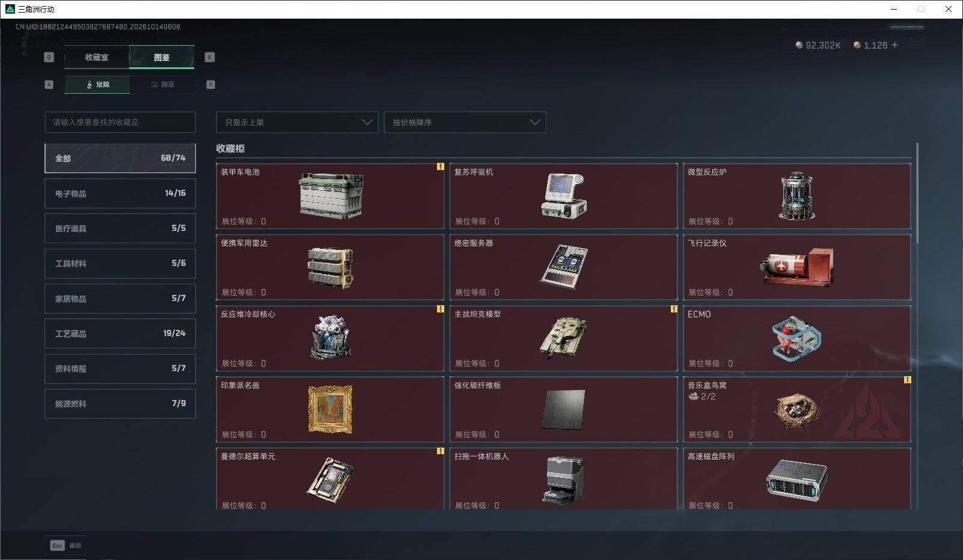This screenshot has height=560, width=963.
Task: Select the 全部 category 68/74
Action: pos(120,158)
